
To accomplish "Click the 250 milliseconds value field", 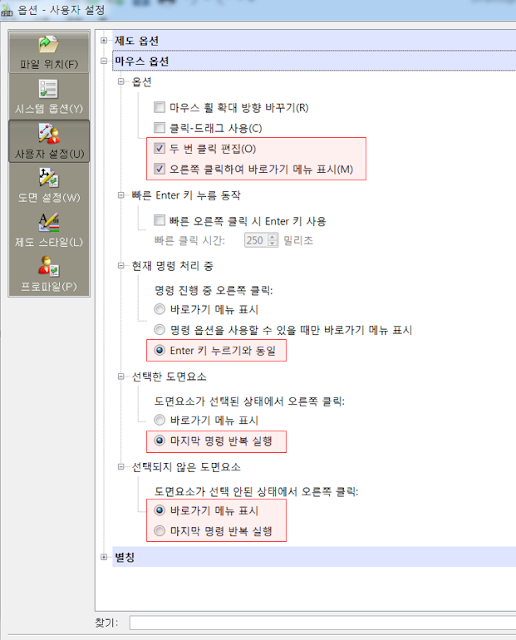I will tap(256, 240).
